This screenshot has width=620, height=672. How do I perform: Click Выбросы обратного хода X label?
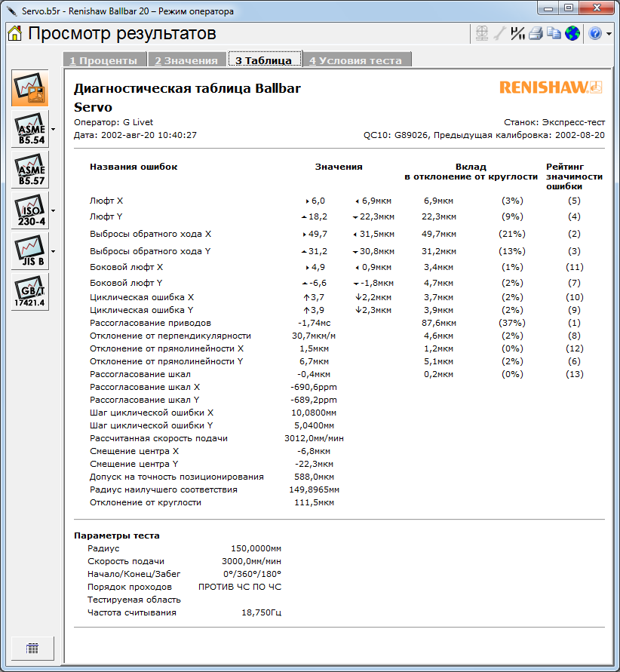150,234
